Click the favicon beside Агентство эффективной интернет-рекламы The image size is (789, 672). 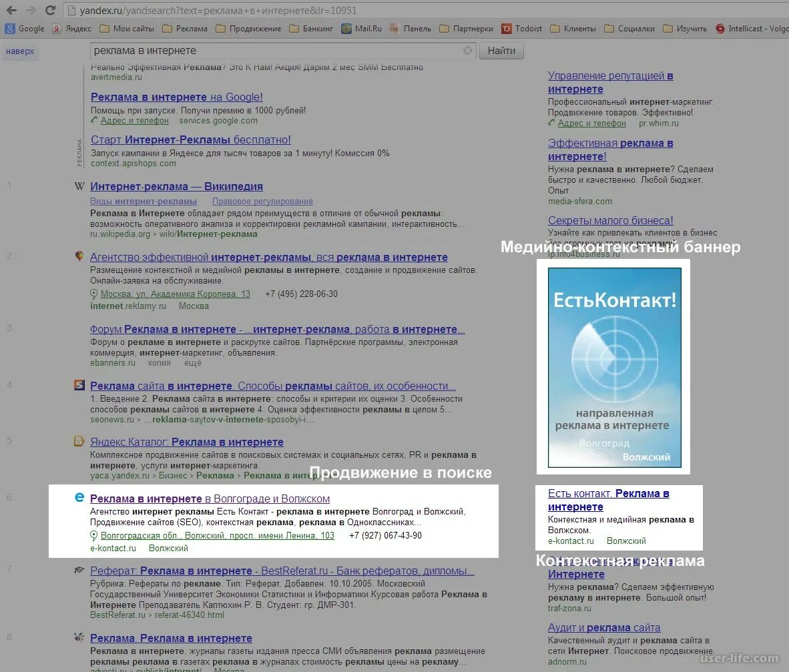tap(79, 256)
